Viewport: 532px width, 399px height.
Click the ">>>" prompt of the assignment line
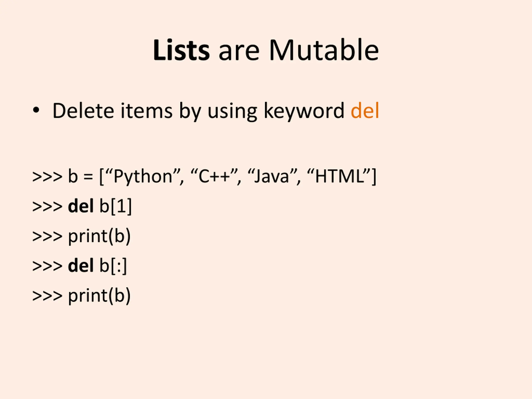[x=47, y=177]
